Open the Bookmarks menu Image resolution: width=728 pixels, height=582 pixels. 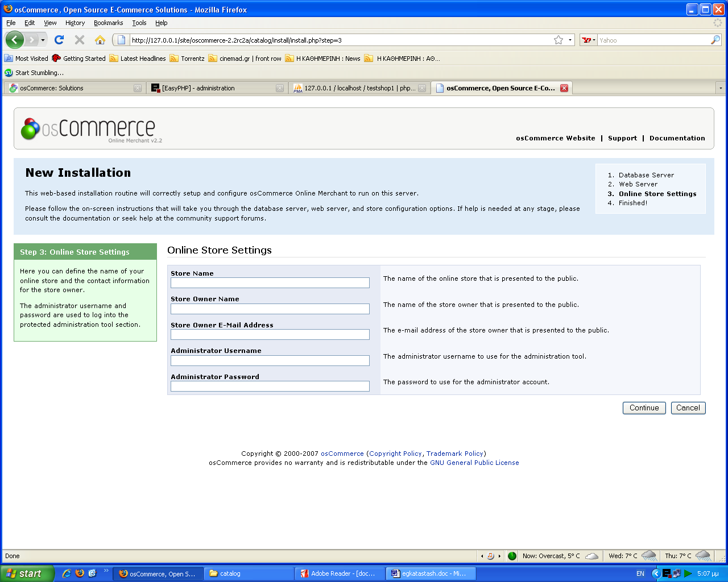tap(109, 23)
